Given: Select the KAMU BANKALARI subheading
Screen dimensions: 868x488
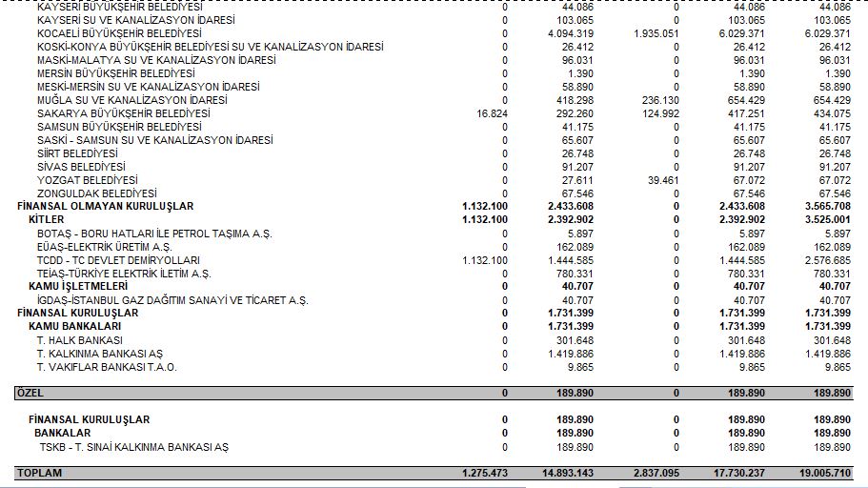Looking at the screenshot, I should [74, 326].
